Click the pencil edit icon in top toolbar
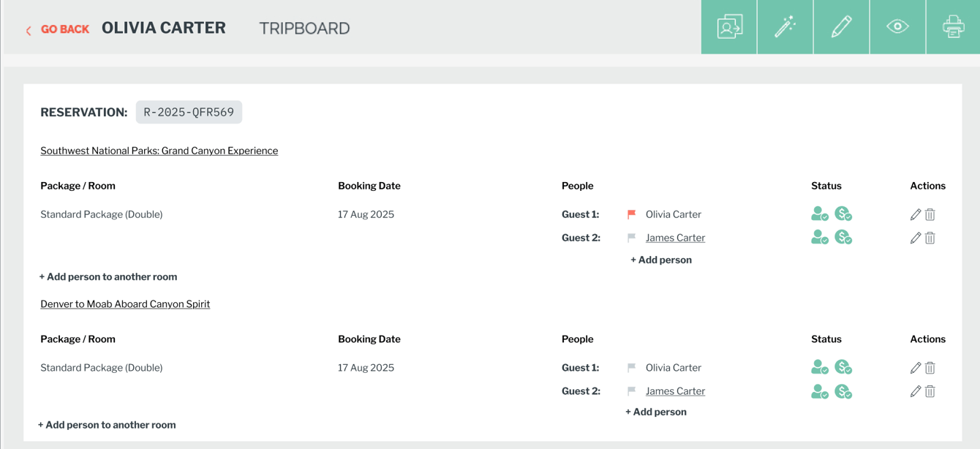The width and height of the screenshot is (980, 449). 841,27
